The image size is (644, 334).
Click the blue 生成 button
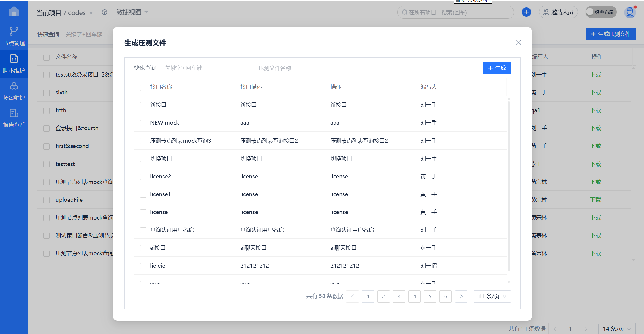[x=497, y=68]
